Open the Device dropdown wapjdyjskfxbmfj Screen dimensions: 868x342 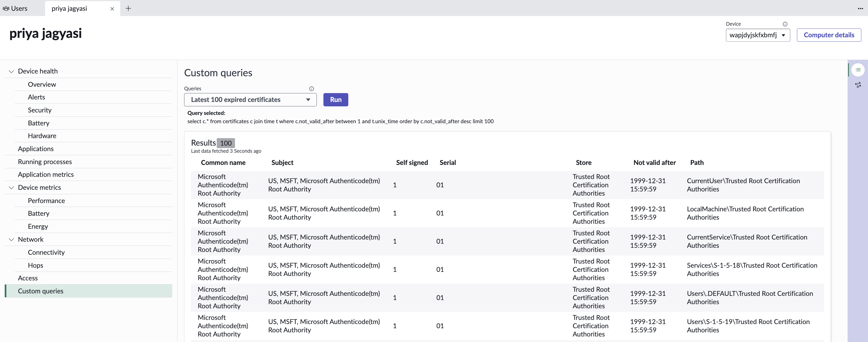coord(758,35)
